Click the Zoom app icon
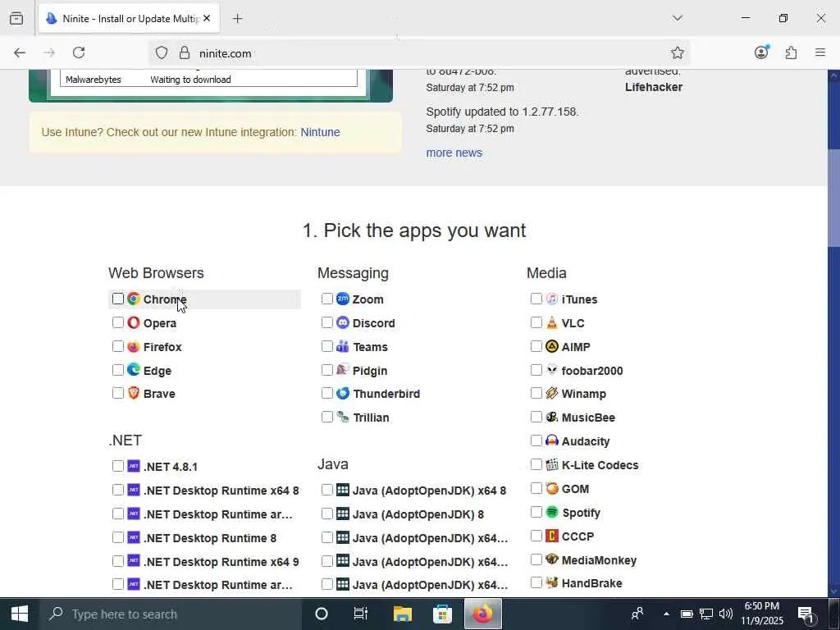This screenshot has width=840, height=630. (x=343, y=299)
